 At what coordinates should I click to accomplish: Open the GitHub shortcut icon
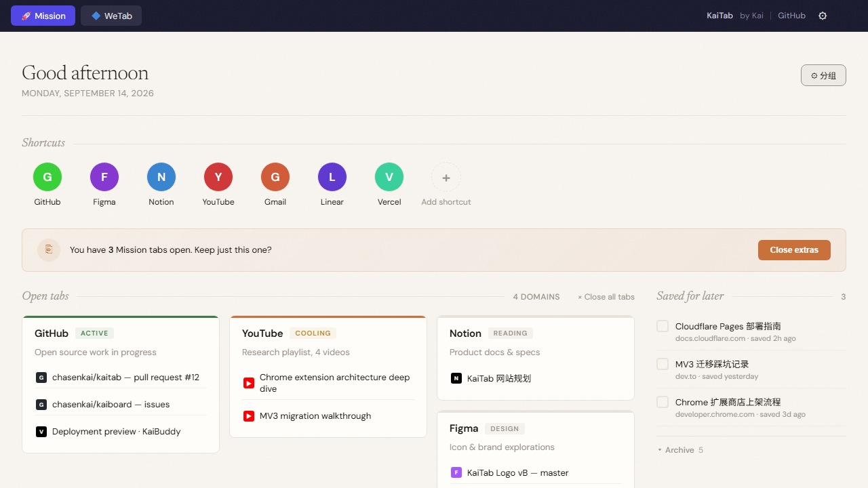tap(47, 177)
